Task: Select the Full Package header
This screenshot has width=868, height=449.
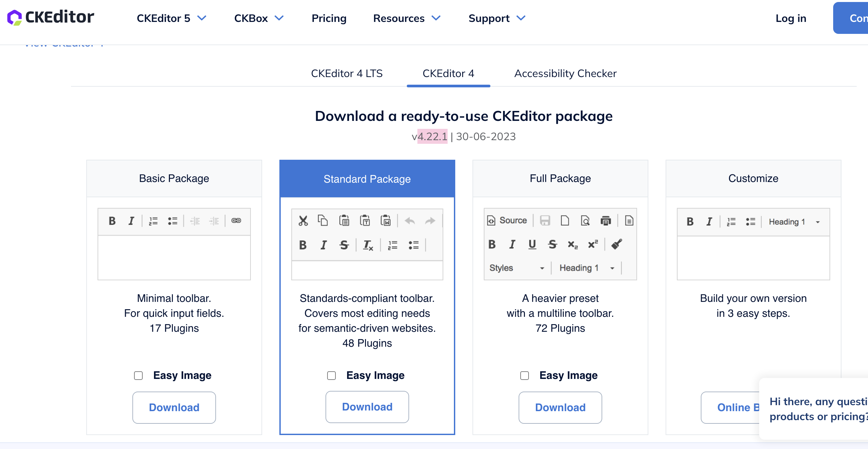Action: 560,178
